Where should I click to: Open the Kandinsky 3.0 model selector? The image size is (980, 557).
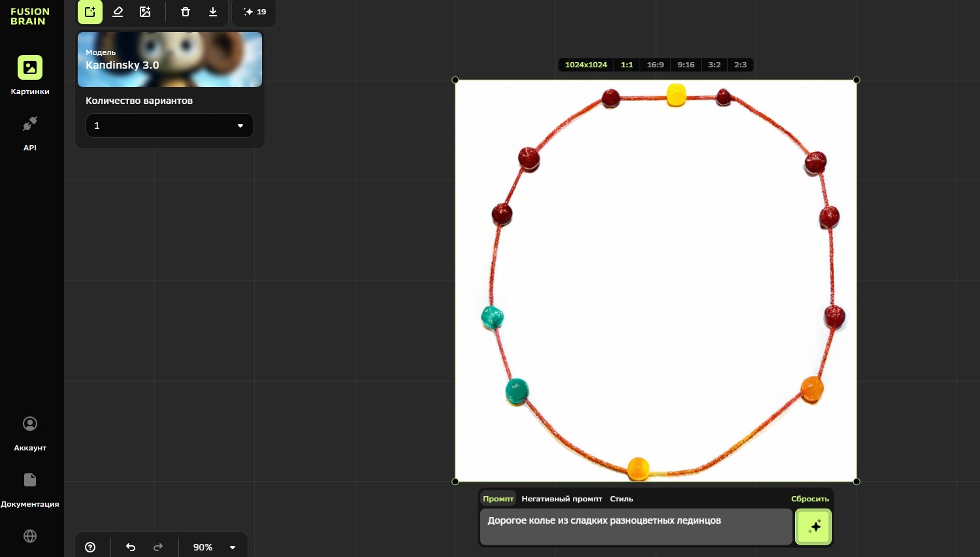pos(170,59)
